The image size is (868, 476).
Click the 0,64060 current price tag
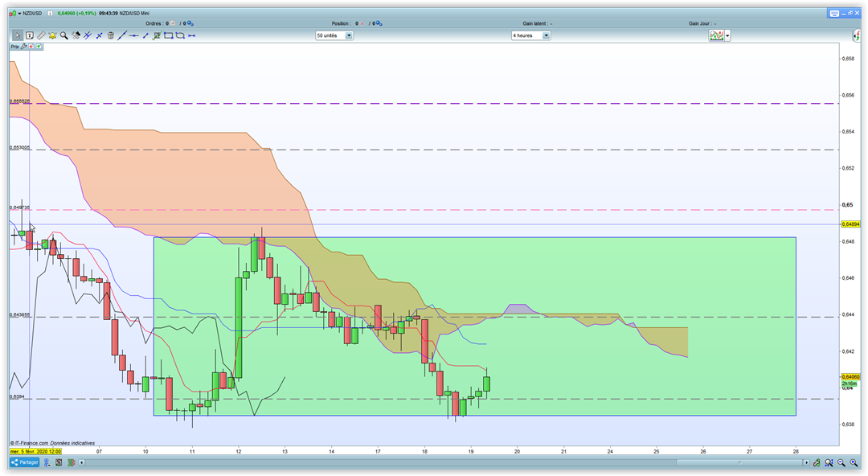850,376
